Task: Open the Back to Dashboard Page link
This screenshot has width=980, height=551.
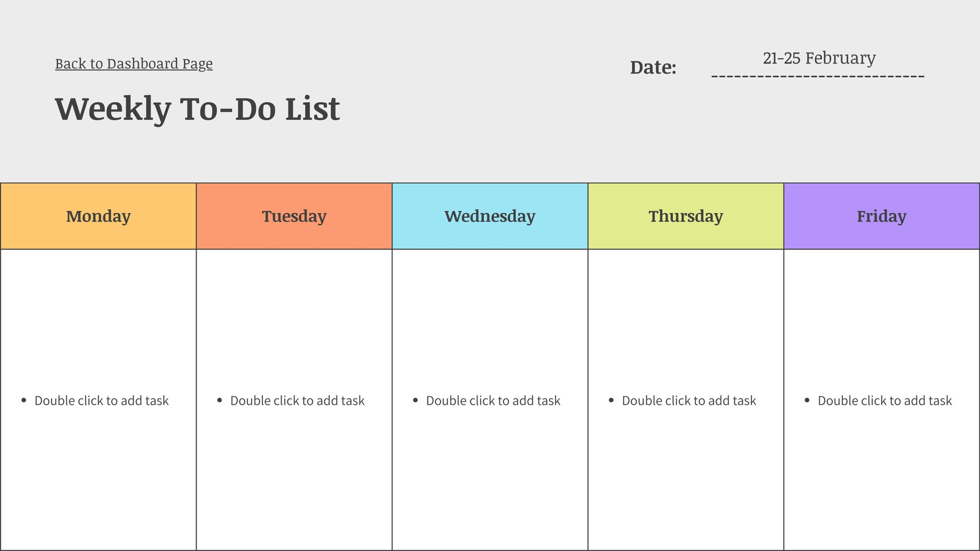Action: tap(134, 64)
